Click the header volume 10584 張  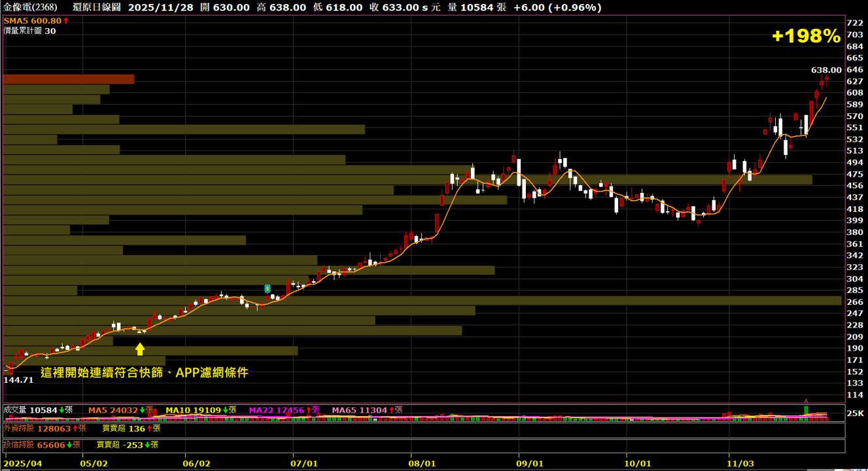483,7
